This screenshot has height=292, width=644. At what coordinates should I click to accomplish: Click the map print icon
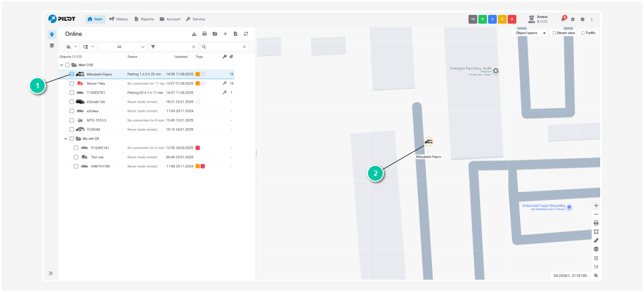(x=596, y=222)
